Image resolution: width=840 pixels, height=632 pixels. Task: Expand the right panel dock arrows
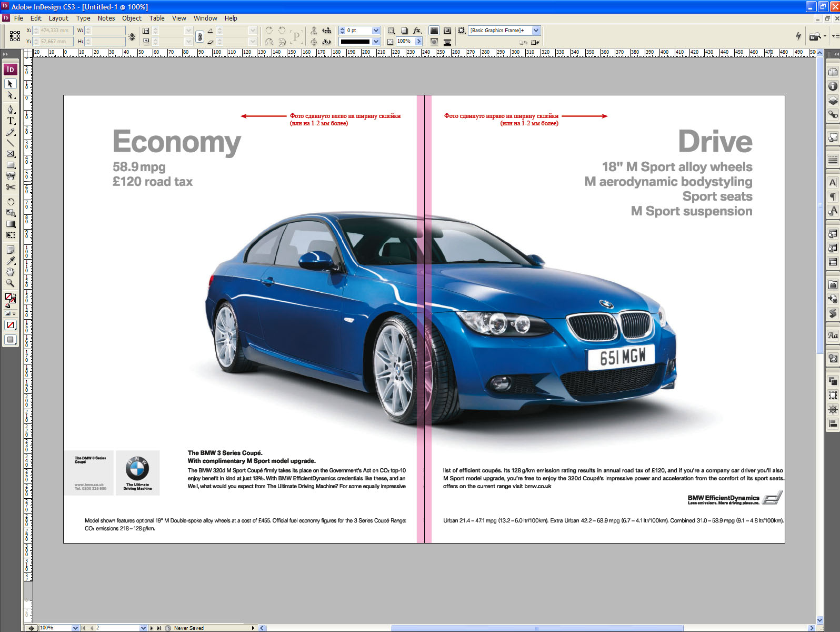836,54
